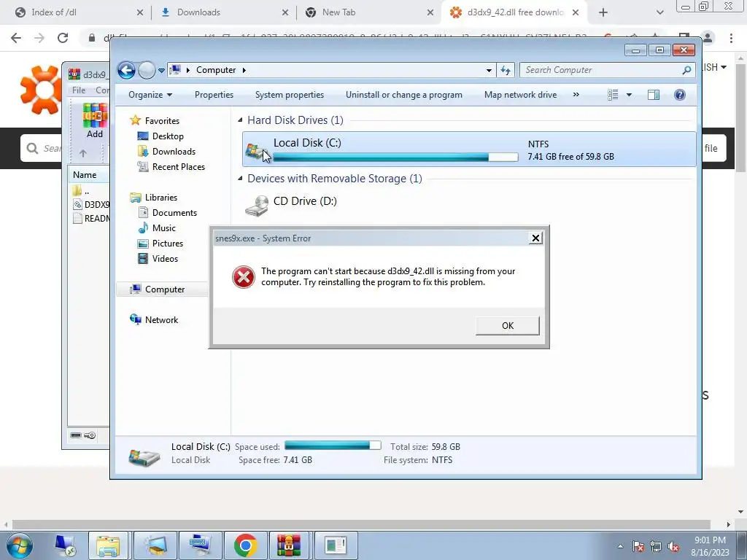Collapse the Hard Disk Drives group

pyautogui.click(x=240, y=120)
